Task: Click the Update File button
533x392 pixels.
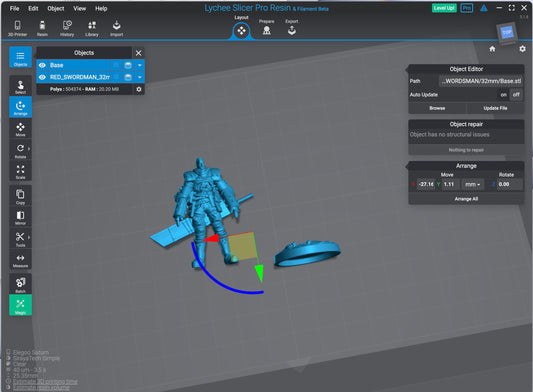Action: [x=495, y=108]
